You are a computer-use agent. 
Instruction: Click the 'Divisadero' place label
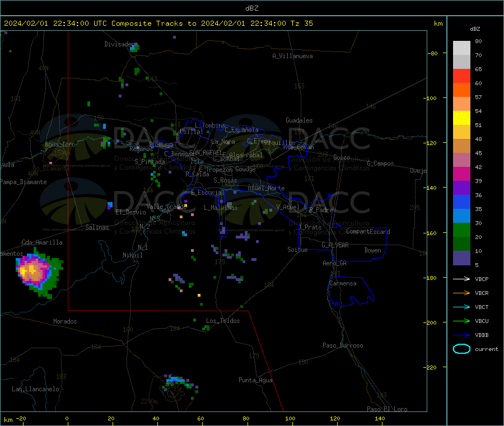[x=120, y=44]
